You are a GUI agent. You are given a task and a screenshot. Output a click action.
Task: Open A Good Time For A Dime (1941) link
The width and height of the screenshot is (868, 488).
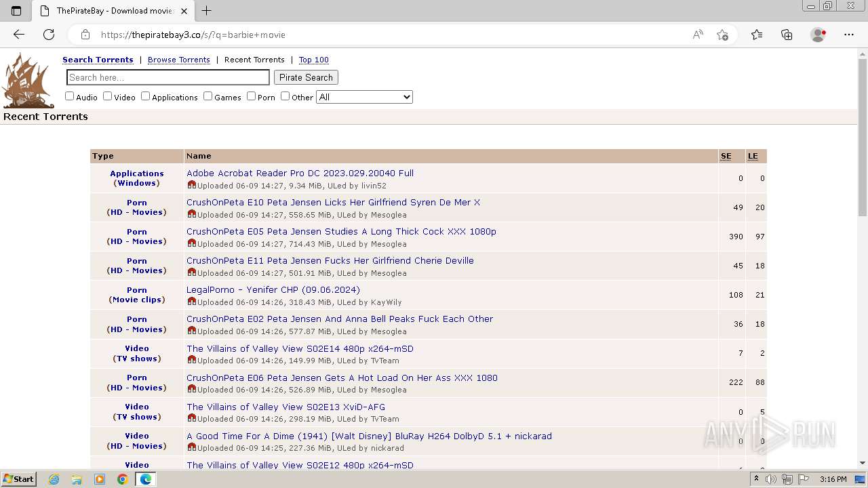pos(369,436)
